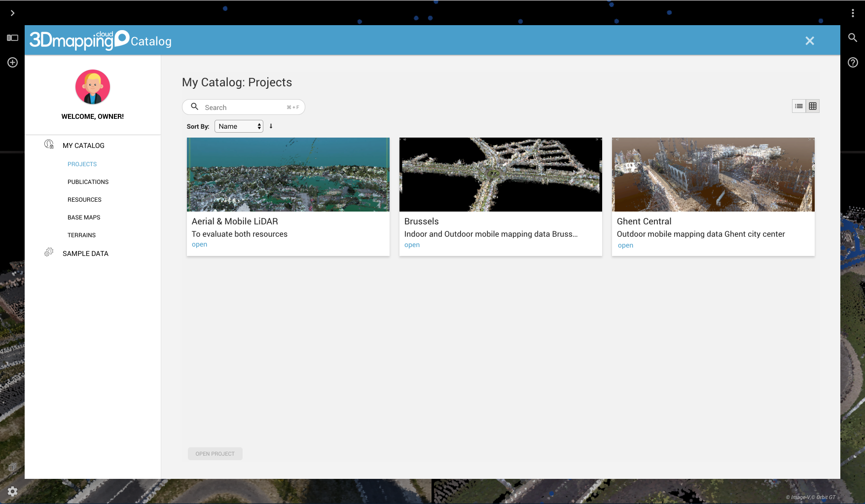The image size is (865, 504).
Task: Select TERRAINS in the sidebar
Action: 81,235
